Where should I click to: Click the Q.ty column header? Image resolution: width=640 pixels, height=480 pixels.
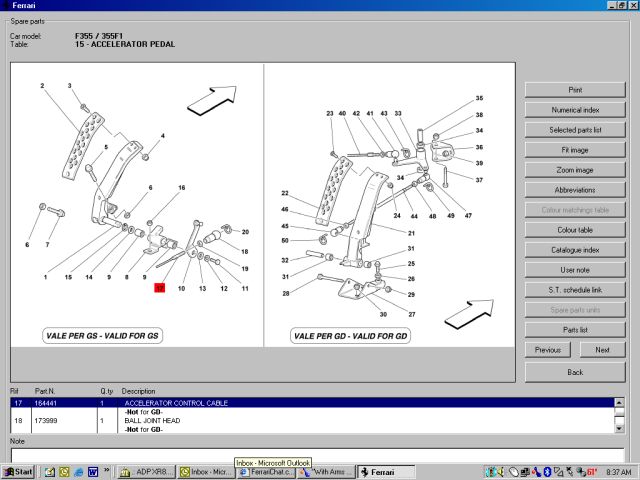(x=107, y=391)
